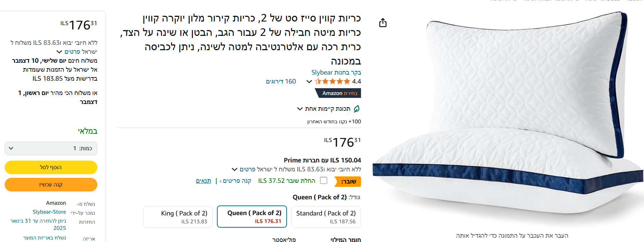Open the 160 ratings link
The height and width of the screenshot is (242, 644).
pos(281,81)
